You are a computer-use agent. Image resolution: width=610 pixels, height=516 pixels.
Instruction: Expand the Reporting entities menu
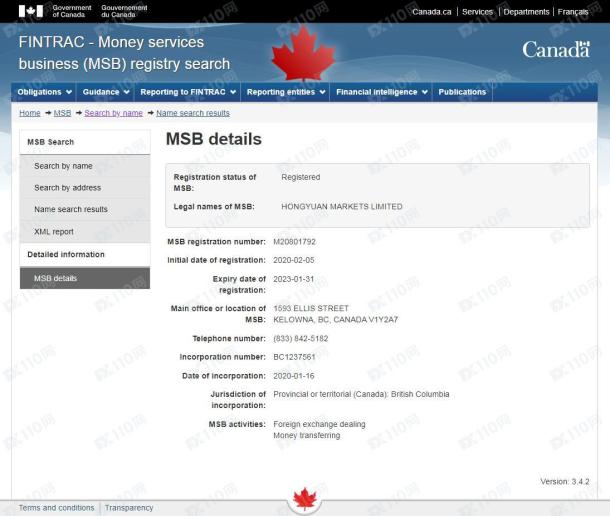click(x=285, y=92)
